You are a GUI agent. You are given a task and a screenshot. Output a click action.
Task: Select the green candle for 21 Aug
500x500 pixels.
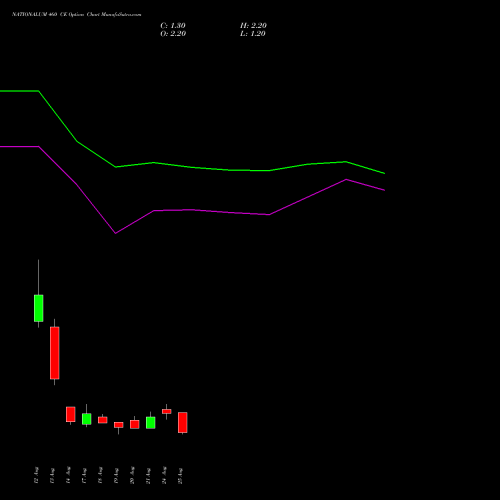(x=151, y=423)
